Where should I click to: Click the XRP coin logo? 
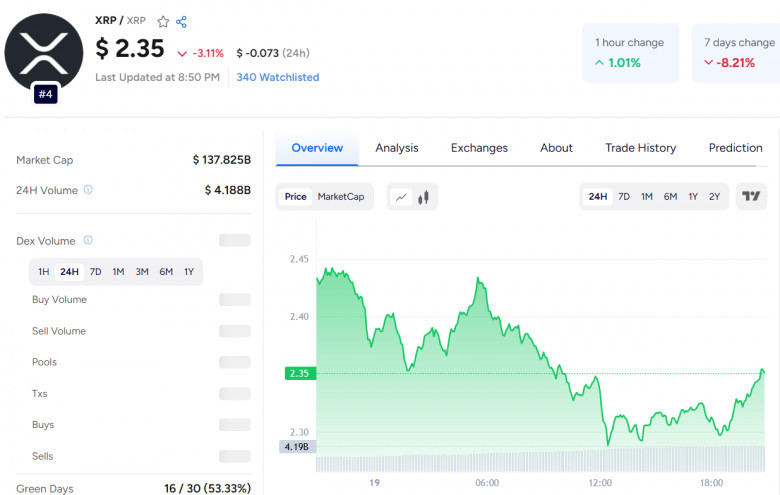[x=44, y=53]
